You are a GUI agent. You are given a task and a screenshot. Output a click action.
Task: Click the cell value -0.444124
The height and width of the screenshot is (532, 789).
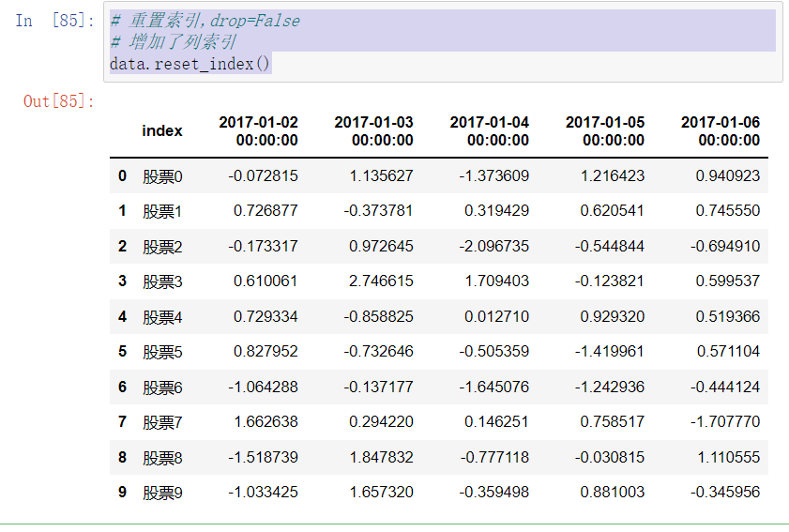point(725,388)
